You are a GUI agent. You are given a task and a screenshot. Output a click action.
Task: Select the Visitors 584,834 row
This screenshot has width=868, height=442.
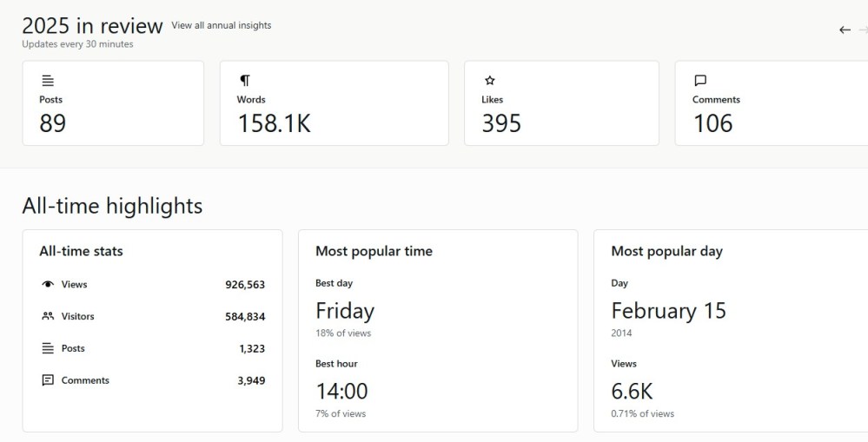tap(152, 316)
